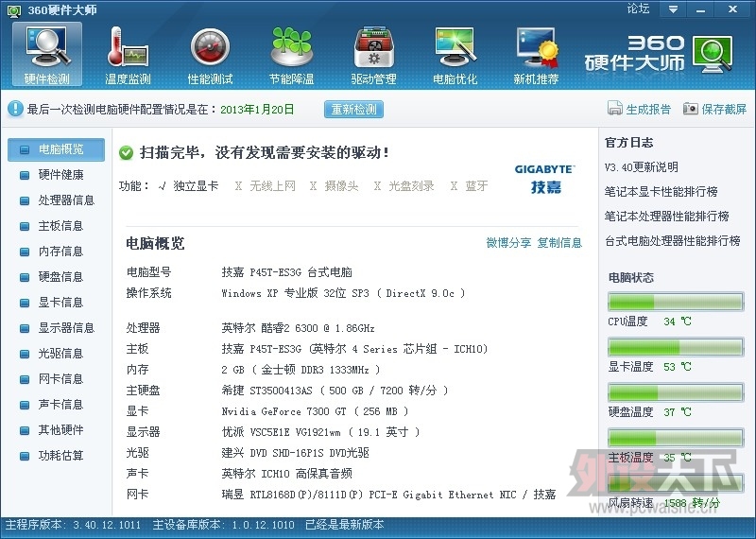Click the 重新检测 button
Image resolution: width=756 pixels, height=539 pixels.
[x=353, y=109]
